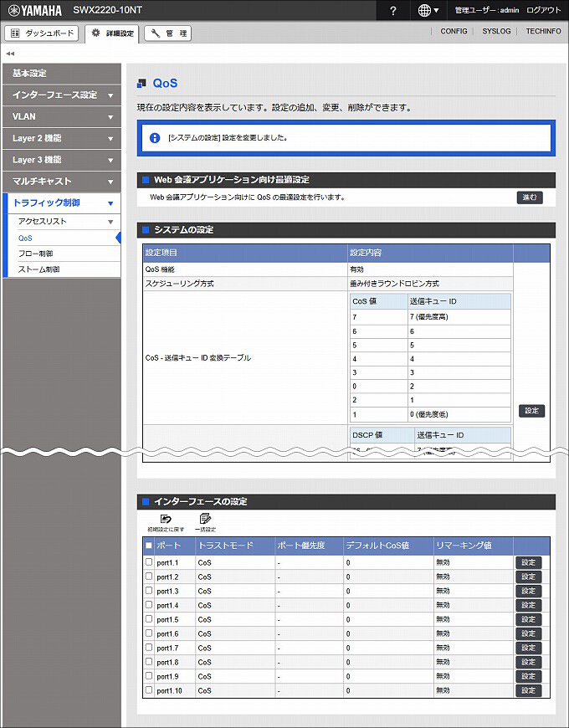The height and width of the screenshot is (728, 569).
Task: Click the ログアウト logout link
Action: 543,10
